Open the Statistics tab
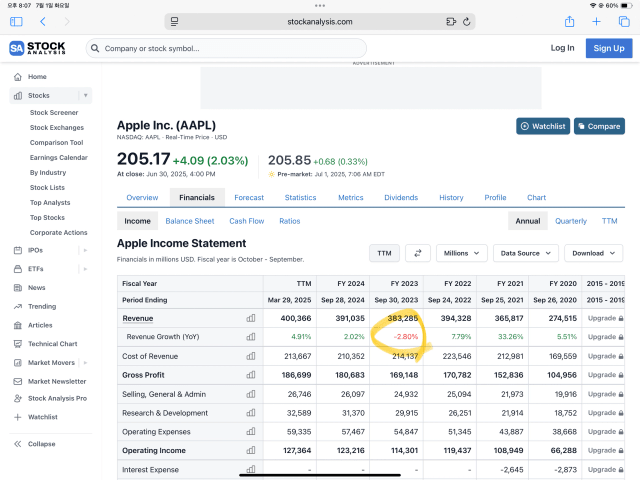Image resolution: width=640 pixels, height=480 pixels. tap(300, 198)
